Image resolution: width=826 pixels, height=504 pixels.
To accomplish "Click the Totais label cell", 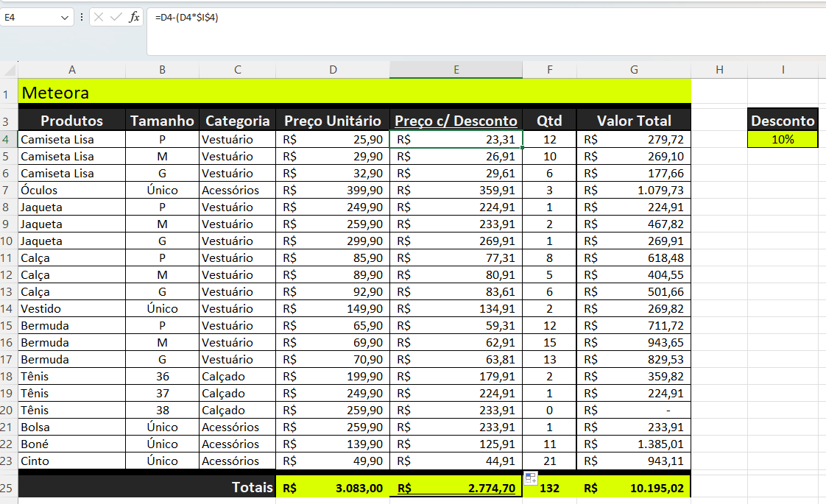I will (x=147, y=488).
